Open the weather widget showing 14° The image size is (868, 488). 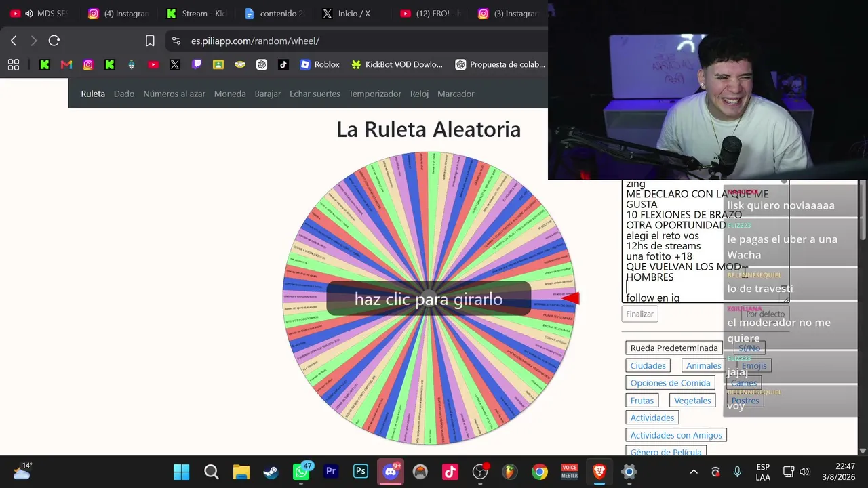point(22,471)
